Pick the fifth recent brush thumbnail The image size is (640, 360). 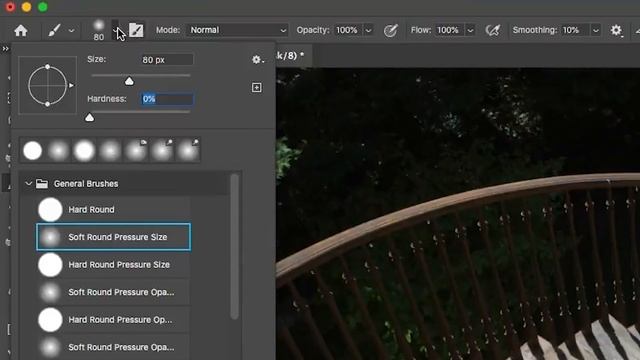tap(136, 150)
